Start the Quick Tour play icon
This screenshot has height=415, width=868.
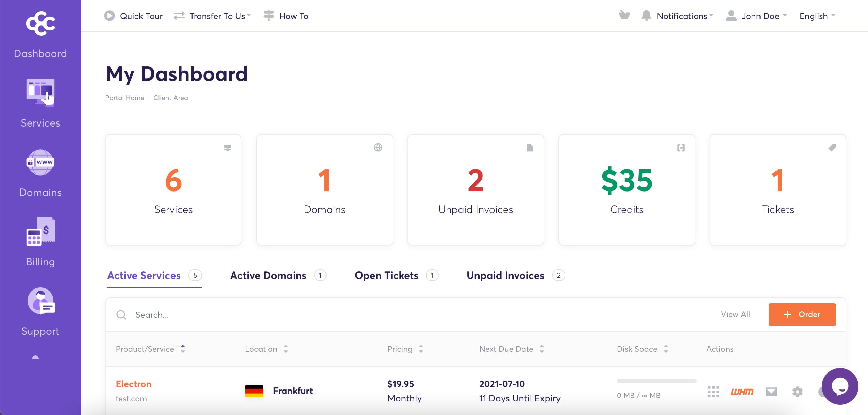point(110,16)
